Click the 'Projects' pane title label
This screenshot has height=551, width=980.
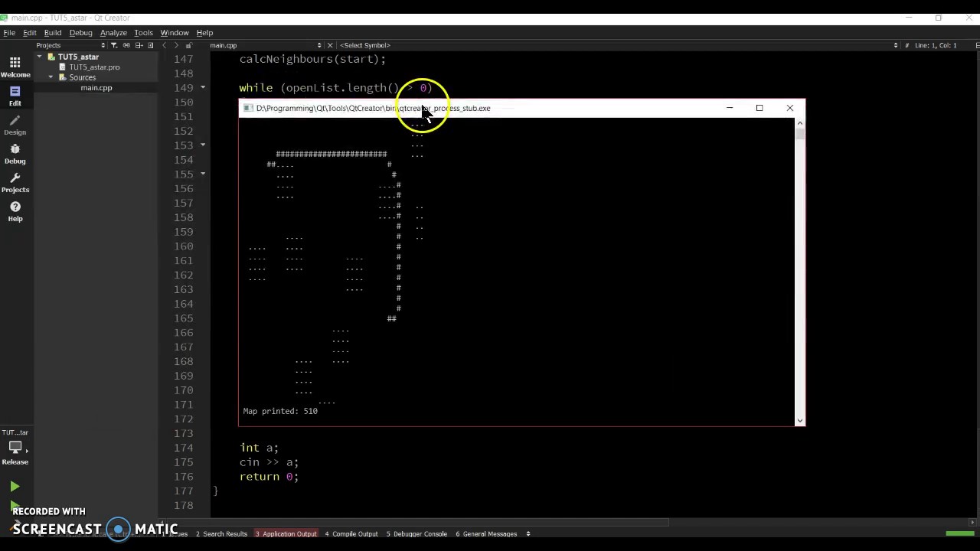point(48,45)
